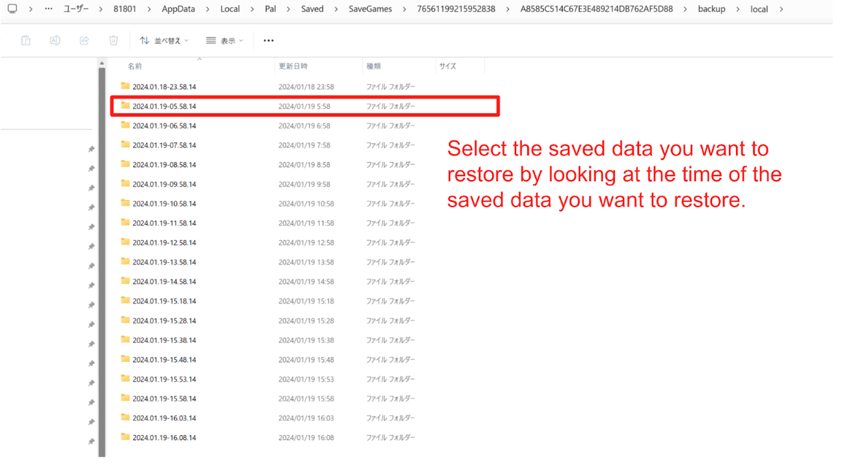Image resolution: width=868 pixels, height=472 pixels.
Task: Click the delete trash icon
Action: click(113, 41)
